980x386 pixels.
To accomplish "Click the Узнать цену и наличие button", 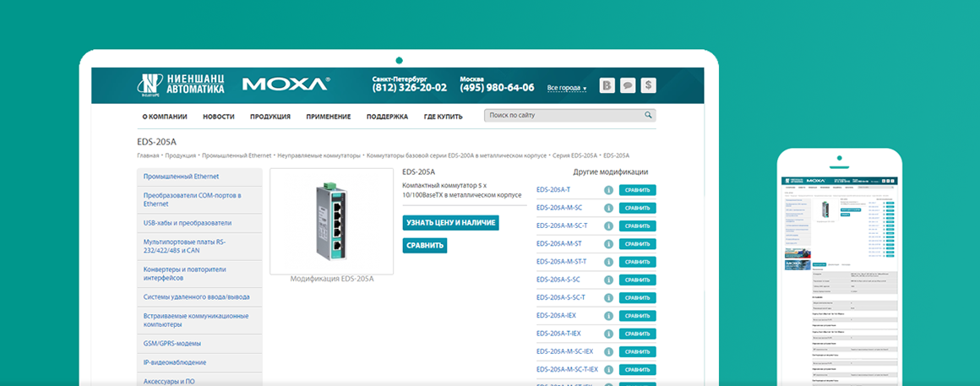I will click(x=450, y=222).
